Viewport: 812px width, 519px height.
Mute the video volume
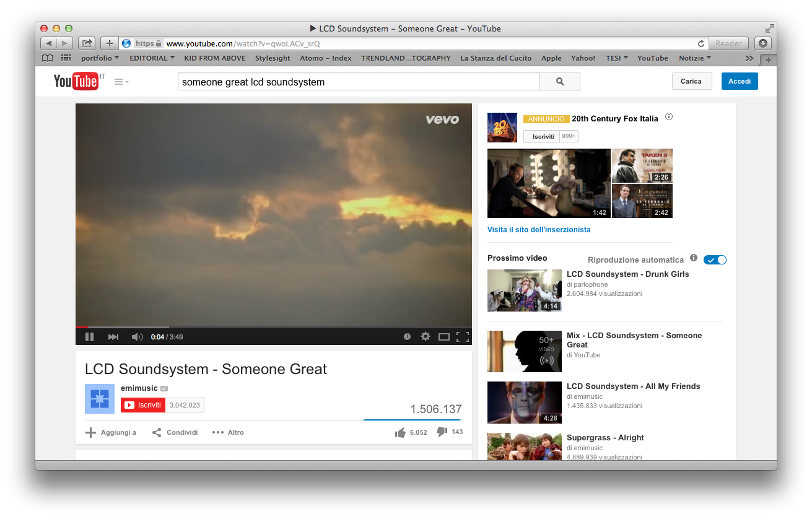click(137, 337)
